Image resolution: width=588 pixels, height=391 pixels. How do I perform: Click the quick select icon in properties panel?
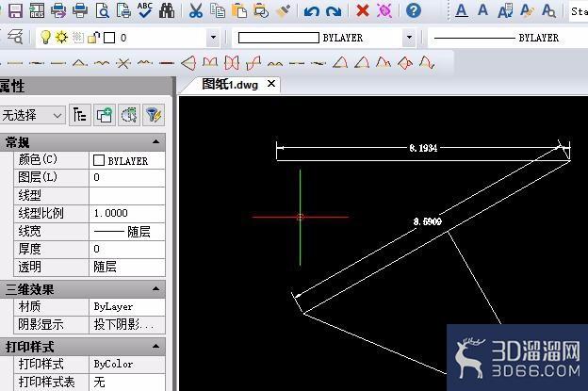pyautogui.click(x=129, y=115)
